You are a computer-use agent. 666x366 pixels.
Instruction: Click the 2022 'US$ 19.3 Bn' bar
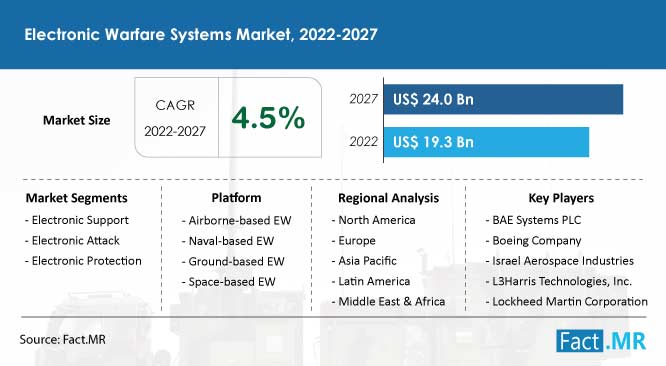click(x=486, y=142)
